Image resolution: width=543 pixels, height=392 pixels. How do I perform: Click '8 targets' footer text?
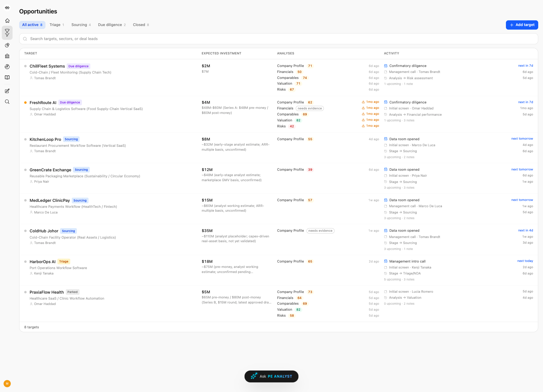click(x=31, y=327)
